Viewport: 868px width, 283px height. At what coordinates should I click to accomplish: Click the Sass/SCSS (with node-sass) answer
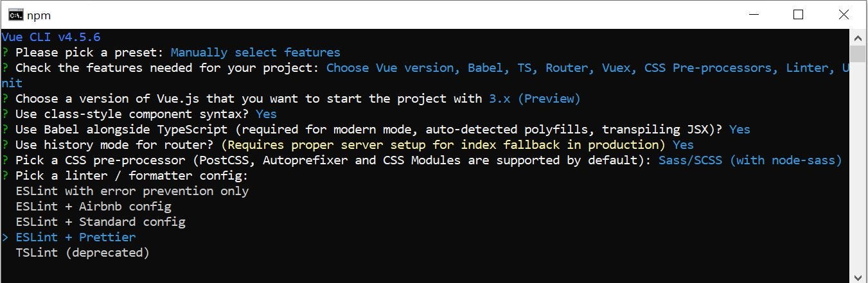750,160
